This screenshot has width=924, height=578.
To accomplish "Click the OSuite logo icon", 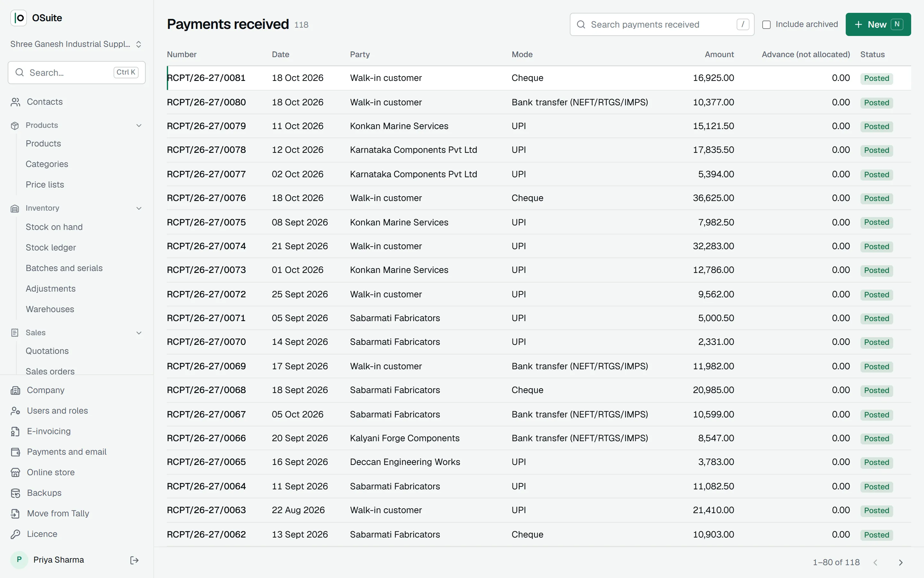I will click(x=18, y=18).
